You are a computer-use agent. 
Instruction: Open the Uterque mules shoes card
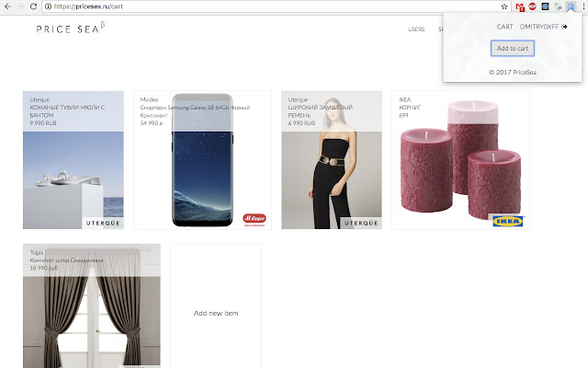73,160
